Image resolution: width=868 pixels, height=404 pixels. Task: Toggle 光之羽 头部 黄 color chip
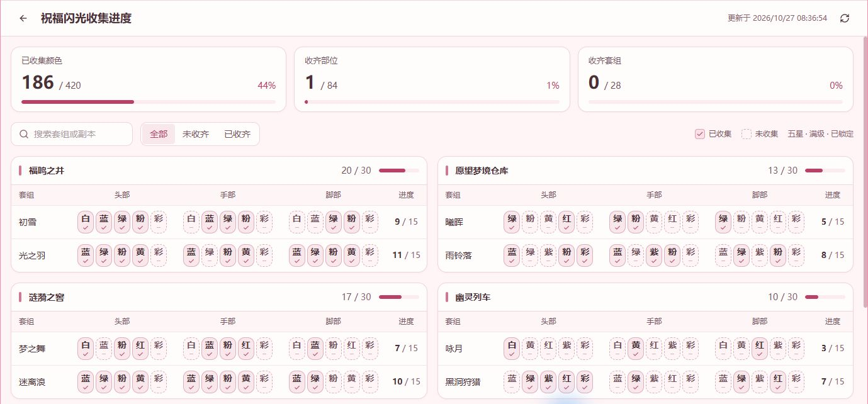[x=140, y=255]
